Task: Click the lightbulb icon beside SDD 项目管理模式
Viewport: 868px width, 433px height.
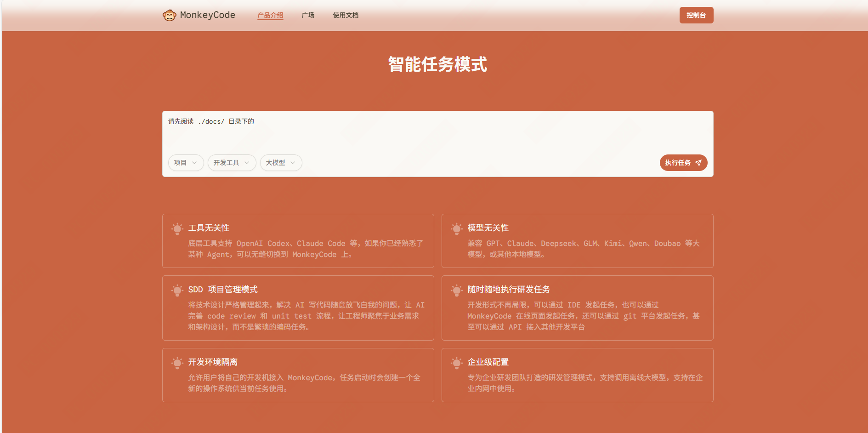Action: tap(177, 290)
